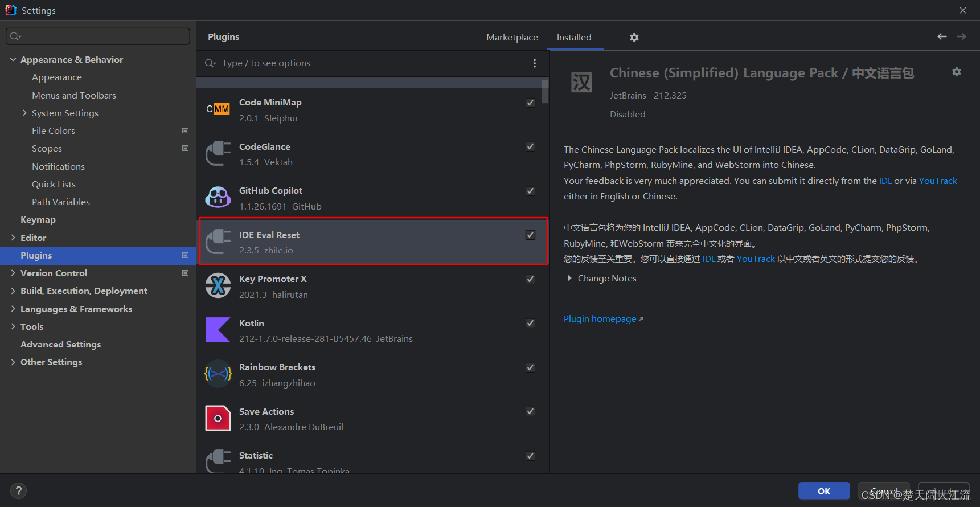The image size is (980, 507).
Task: Expand the Change Notes disclosure
Action: tap(569, 278)
